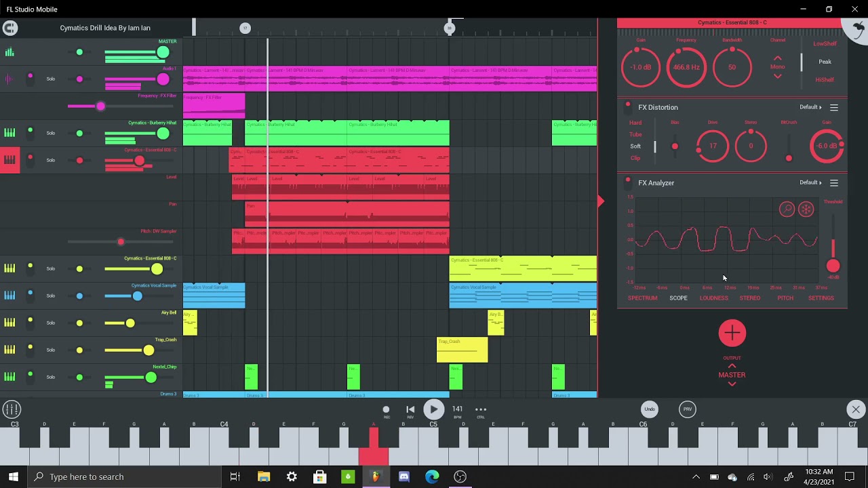The width and height of the screenshot is (868, 488).
Task: Open the analyzer SETTINGS tab
Action: pos(821,298)
